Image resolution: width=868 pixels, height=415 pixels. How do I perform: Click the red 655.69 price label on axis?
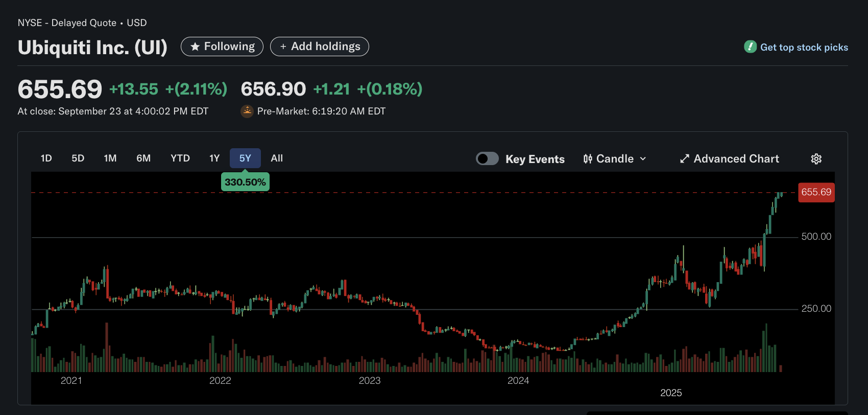tap(816, 192)
